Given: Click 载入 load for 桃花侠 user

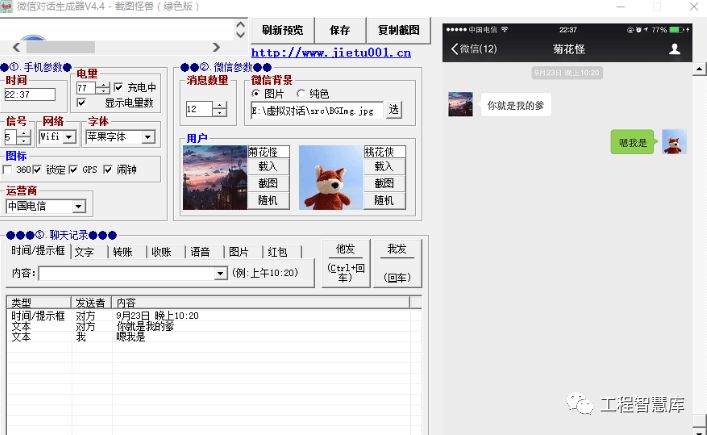Looking at the screenshot, I should (384, 166).
